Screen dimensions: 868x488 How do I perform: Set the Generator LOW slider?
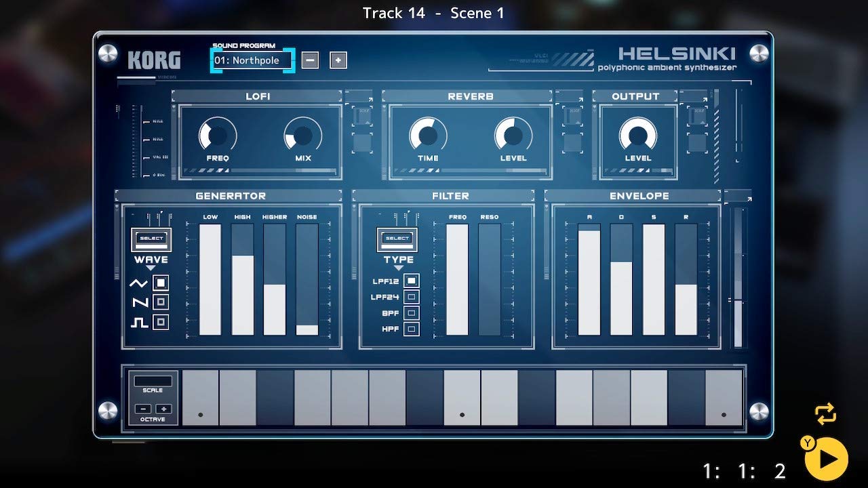click(210, 279)
